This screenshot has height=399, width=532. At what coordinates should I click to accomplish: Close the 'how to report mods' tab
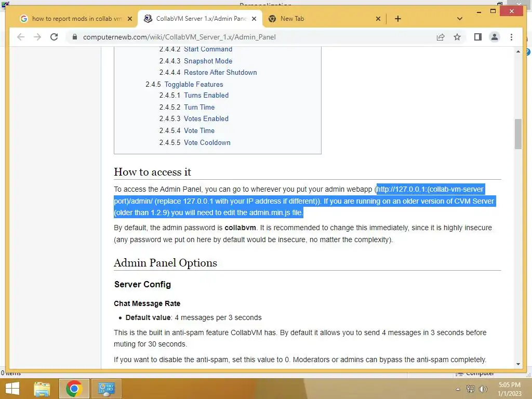coord(129,19)
